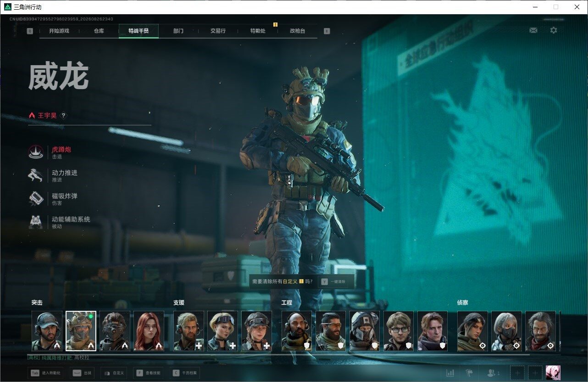Go to the 交易行 tab
Screen dimensions: 588x382
tap(218, 31)
